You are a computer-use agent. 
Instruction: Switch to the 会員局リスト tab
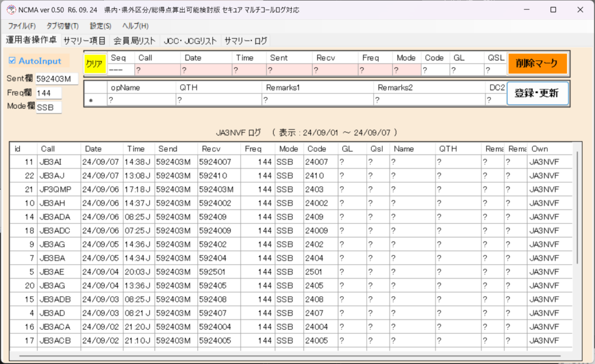coord(134,41)
